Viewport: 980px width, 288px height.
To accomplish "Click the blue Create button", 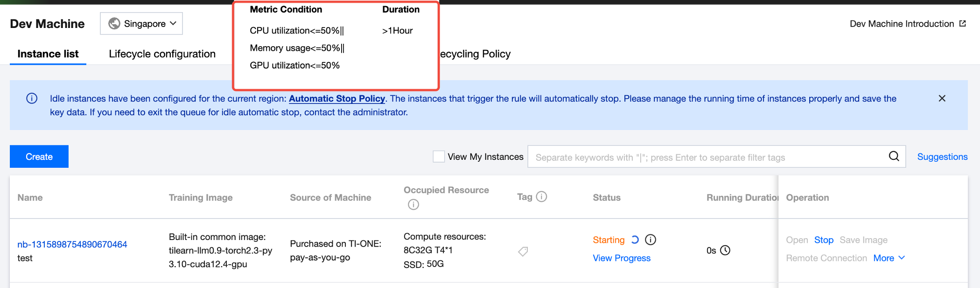I will (x=39, y=157).
